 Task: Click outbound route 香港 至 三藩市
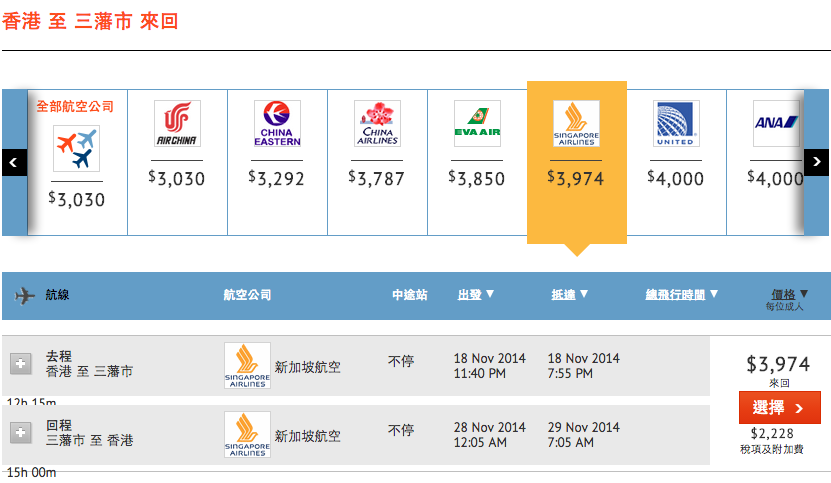89,371
